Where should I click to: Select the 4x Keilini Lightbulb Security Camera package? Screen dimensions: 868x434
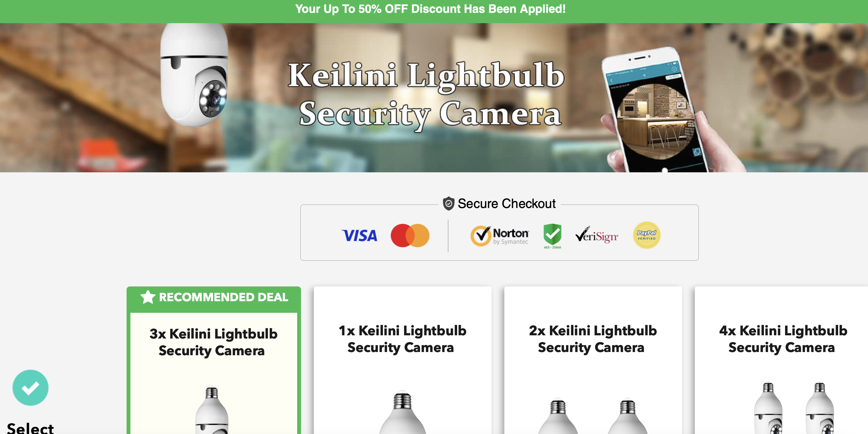pos(781,360)
